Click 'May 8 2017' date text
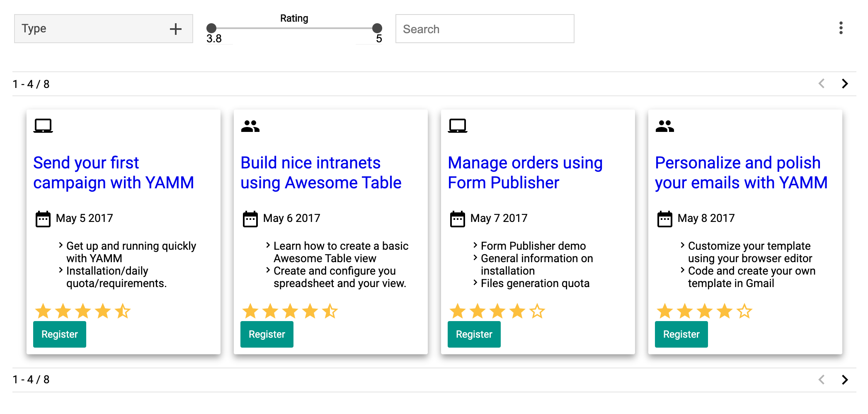Image resolution: width=868 pixels, height=414 pixels. point(706,218)
